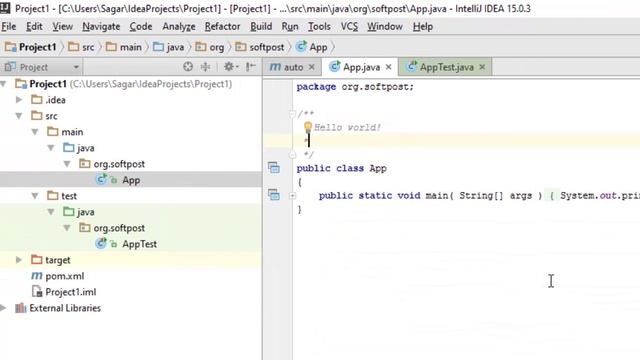Click the intention light bulb icon
The width and height of the screenshot is (640, 360).
(308, 127)
